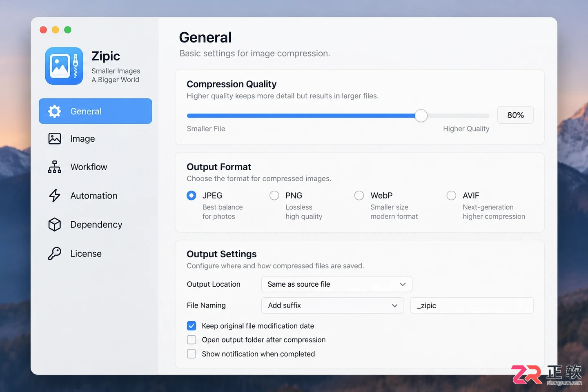Click the Zipic app logo icon
This screenshot has width=588, height=392.
pyautogui.click(x=64, y=66)
